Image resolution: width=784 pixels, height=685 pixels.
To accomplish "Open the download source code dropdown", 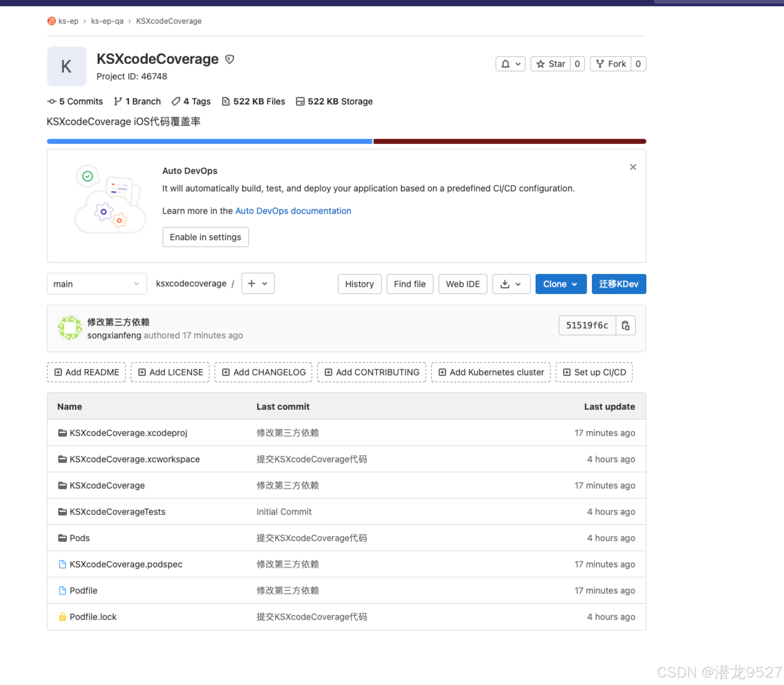I will point(511,284).
